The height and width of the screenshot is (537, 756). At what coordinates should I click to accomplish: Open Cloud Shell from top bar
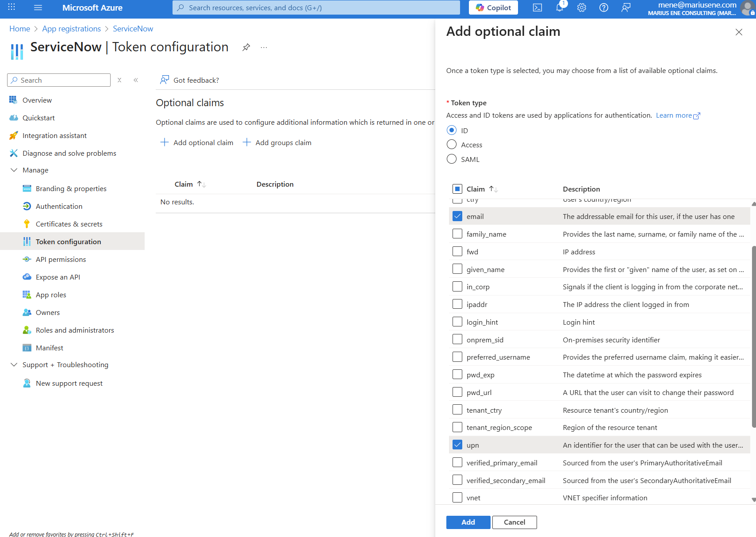click(537, 8)
